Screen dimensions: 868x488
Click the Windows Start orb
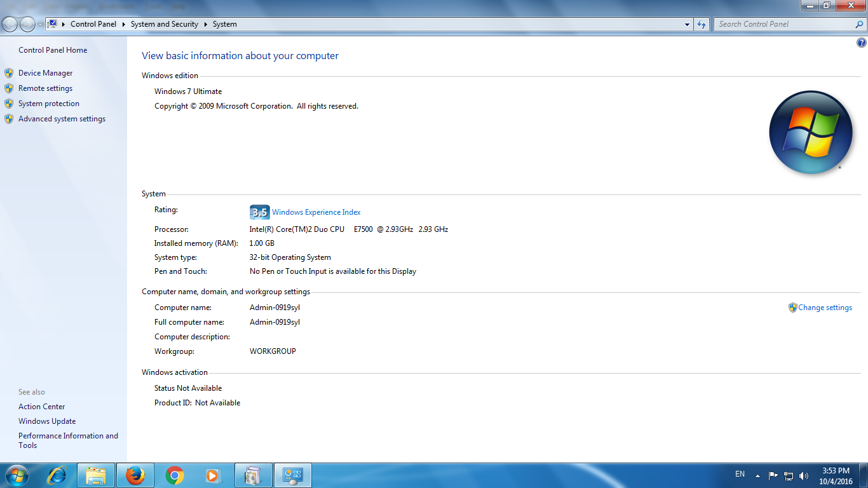pos(17,475)
